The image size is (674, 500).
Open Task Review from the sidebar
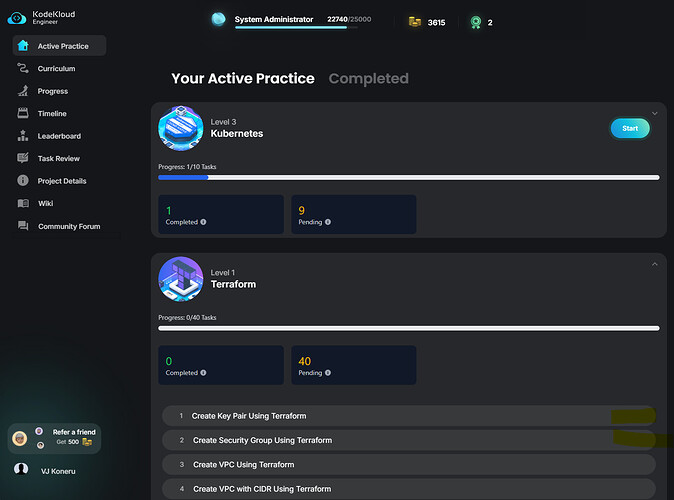[58, 158]
